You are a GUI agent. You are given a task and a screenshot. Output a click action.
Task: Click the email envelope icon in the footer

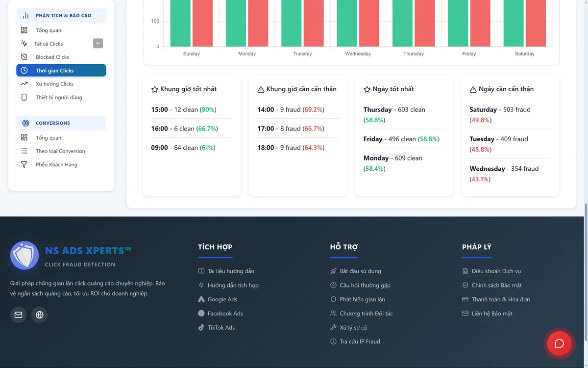pos(18,315)
